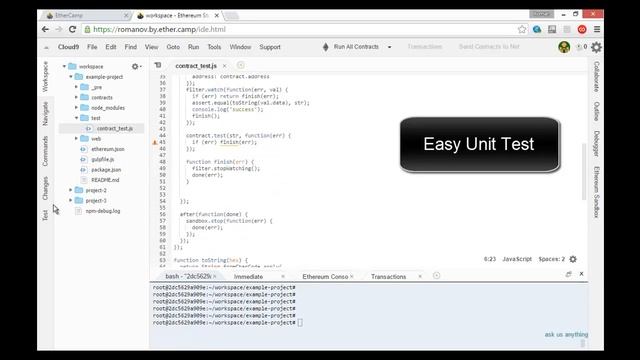Click the user avatar icon
Screen dimensions: 640x360
tap(564, 47)
